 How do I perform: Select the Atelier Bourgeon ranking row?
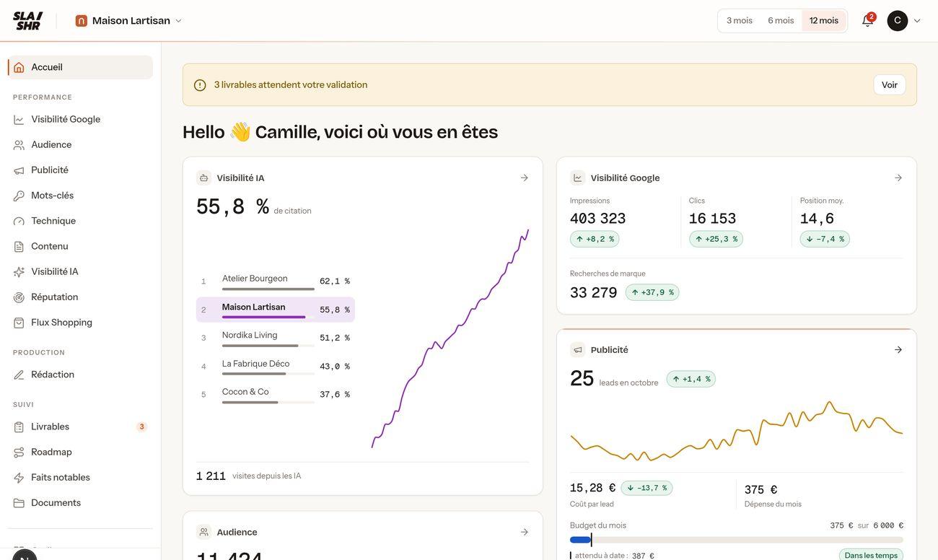(276, 281)
